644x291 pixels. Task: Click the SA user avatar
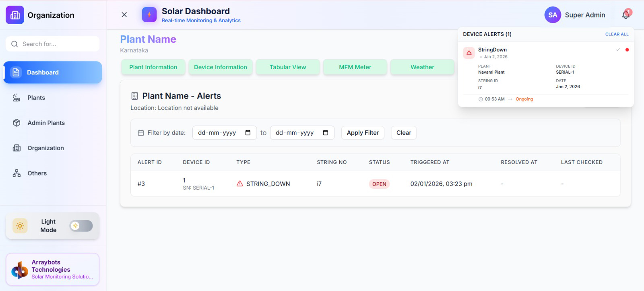(x=553, y=15)
